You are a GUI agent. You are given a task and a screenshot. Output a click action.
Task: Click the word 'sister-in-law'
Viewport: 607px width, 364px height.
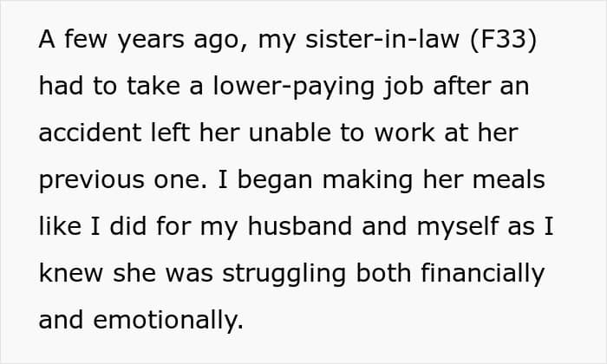click(x=382, y=39)
